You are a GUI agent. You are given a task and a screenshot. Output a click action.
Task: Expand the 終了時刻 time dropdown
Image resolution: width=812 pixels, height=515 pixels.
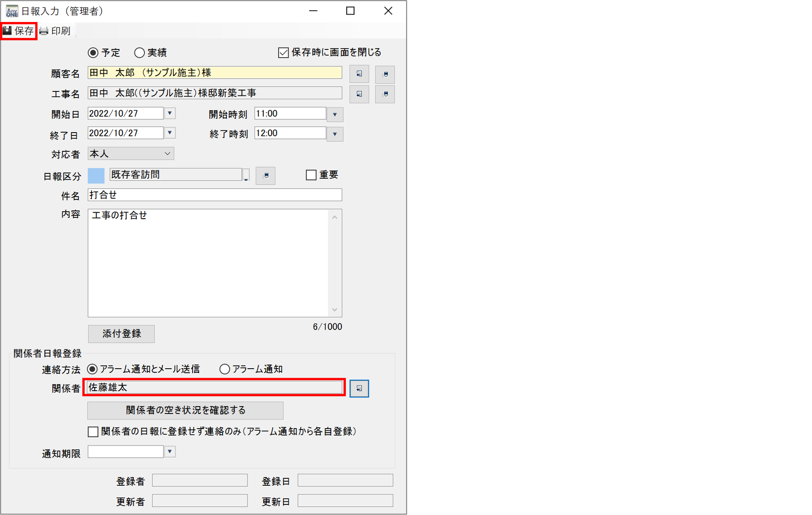tap(335, 134)
